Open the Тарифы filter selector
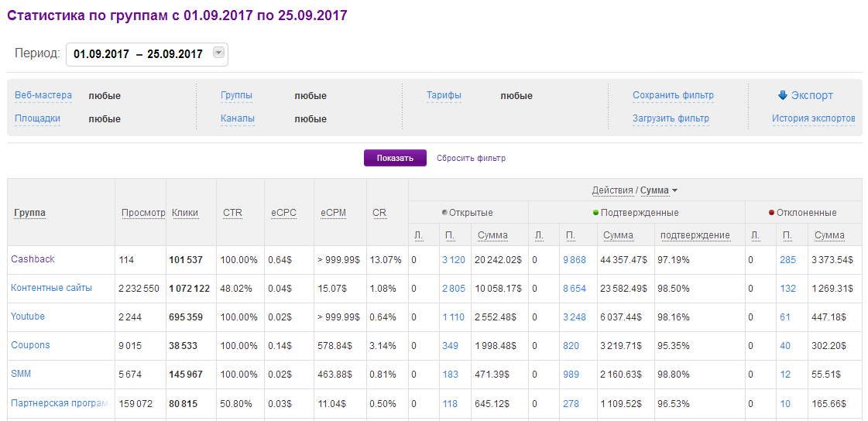 [444, 95]
